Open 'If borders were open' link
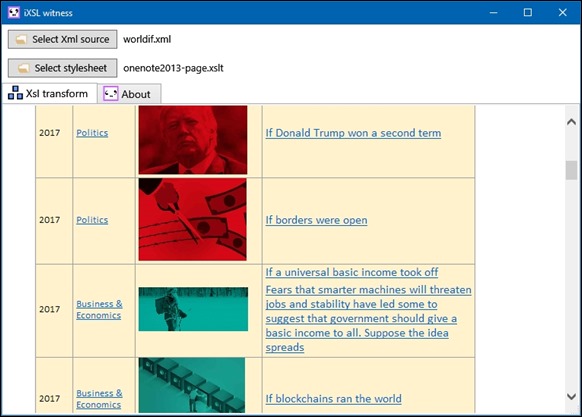The width and height of the screenshot is (582, 417). click(316, 220)
